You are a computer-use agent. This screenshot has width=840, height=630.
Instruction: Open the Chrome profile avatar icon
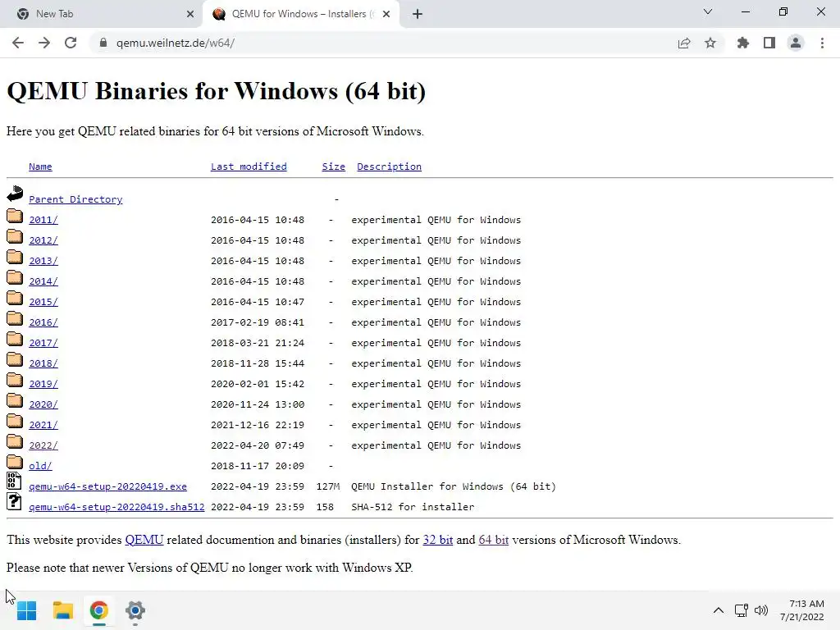[x=796, y=43]
